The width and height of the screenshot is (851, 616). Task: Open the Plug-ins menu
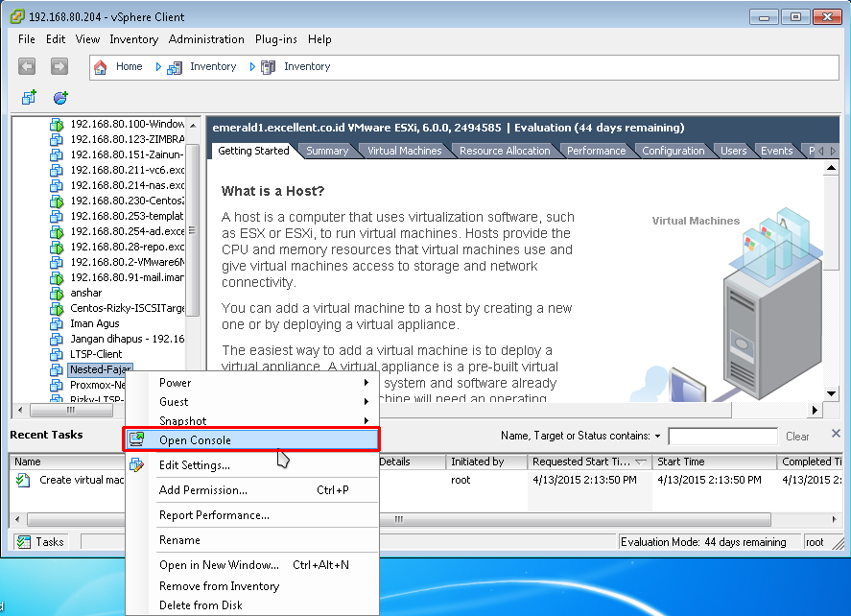coord(275,39)
